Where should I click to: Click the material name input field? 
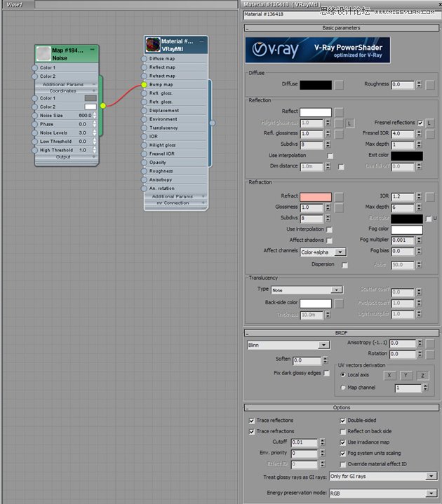tap(342, 15)
